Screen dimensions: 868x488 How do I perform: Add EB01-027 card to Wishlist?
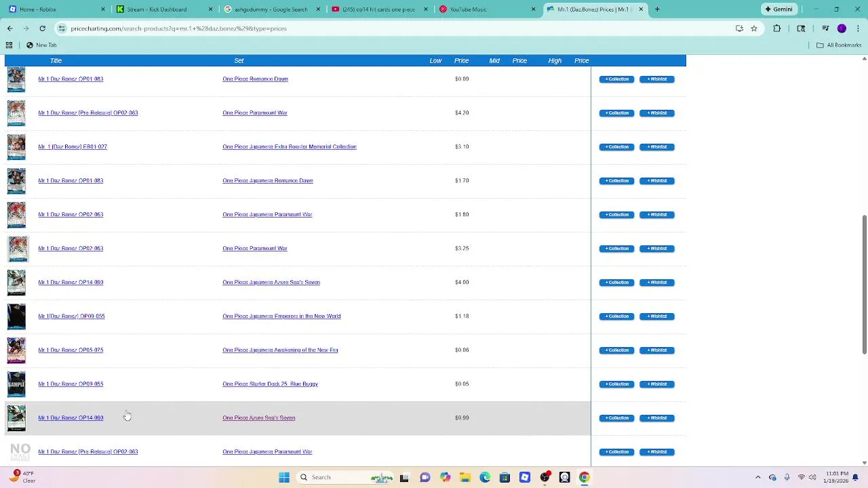click(656, 147)
